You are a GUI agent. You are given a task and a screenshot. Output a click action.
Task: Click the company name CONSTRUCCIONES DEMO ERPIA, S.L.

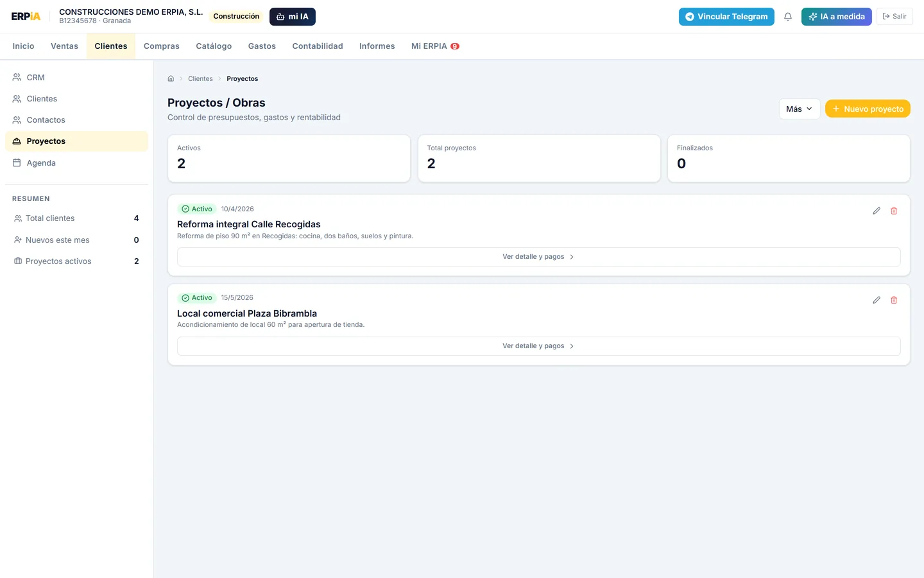131,12
